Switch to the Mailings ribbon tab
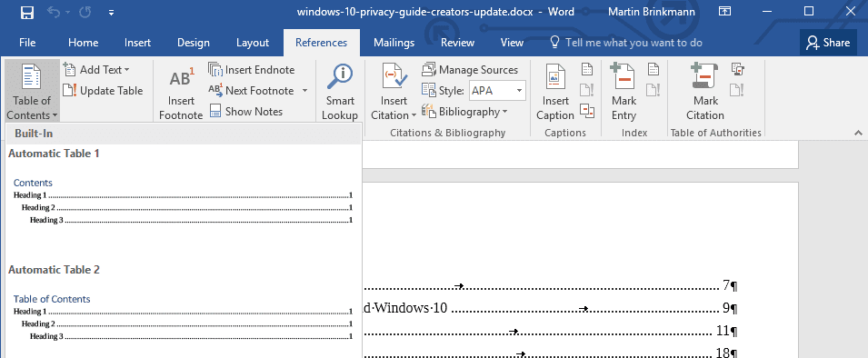Viewport: 868px width, 358px height. coord(394,43)
